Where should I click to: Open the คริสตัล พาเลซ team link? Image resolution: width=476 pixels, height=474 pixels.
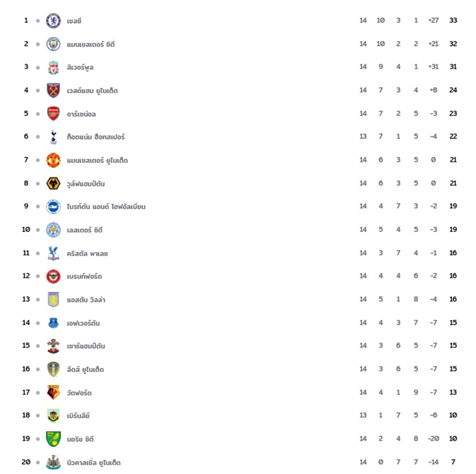pos(87,253)
